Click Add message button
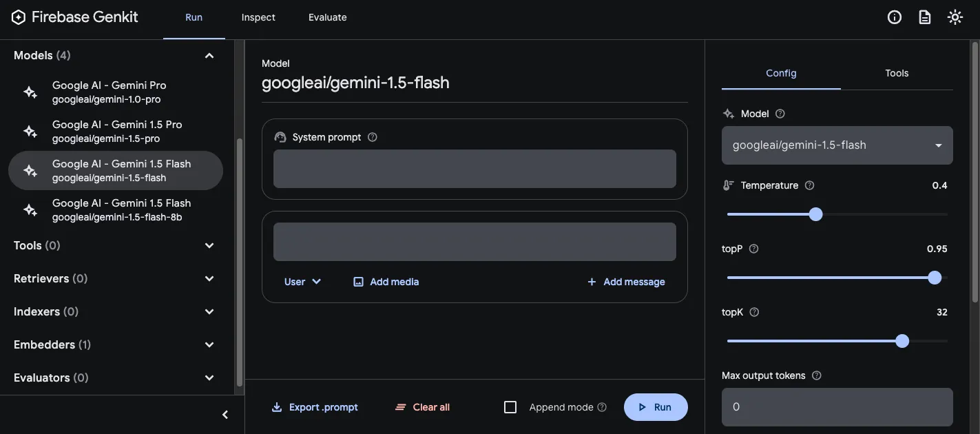Image resolution: width=980 pixels, height=434 pixels. point(626,282)
